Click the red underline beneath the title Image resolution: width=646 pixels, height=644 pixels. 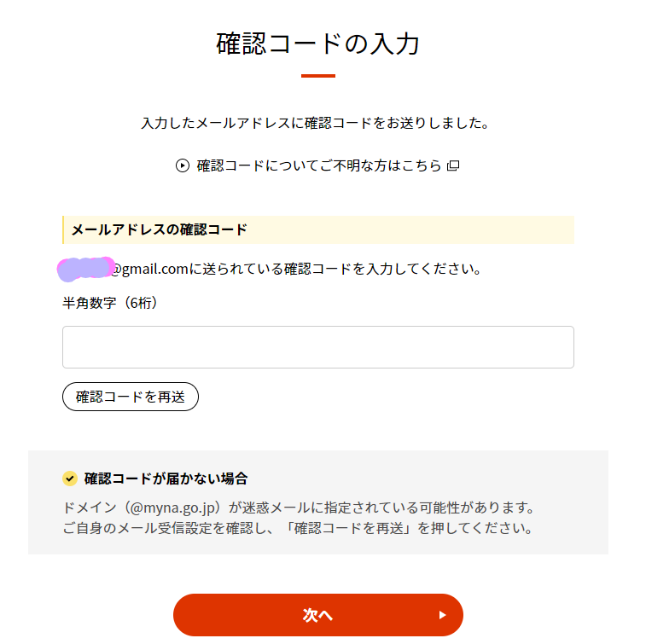click(x=318, y=76)
